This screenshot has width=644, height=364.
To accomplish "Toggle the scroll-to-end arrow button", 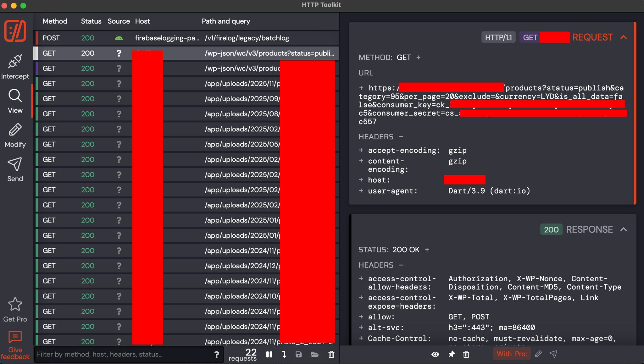I will pos(284,355).
